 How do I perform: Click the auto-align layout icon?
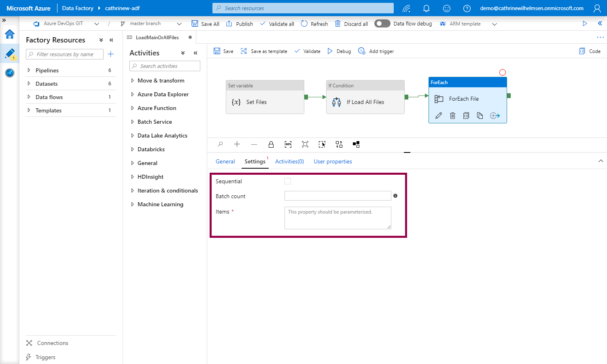coord(339,144)
